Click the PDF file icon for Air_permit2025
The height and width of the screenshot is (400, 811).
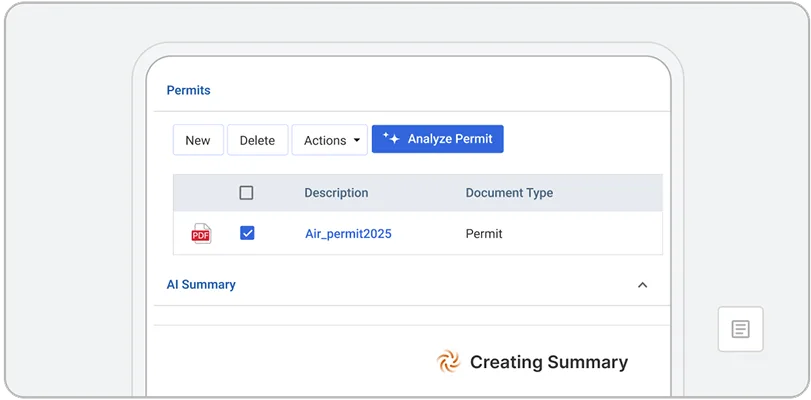click(x=201, y=234)
